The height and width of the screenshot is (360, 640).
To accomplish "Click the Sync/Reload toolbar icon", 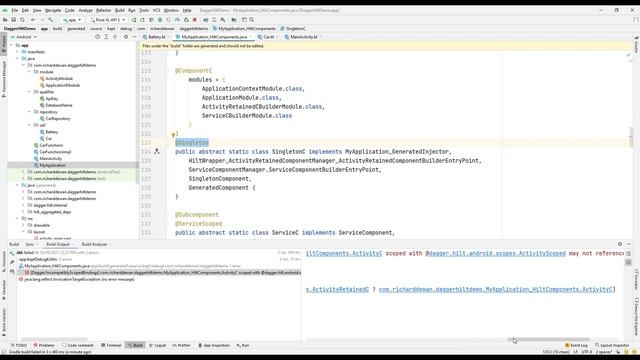I will [x=22, y=20].
